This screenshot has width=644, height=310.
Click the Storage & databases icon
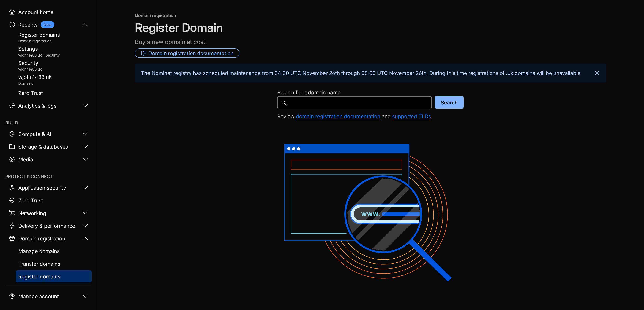pos(12,147)
